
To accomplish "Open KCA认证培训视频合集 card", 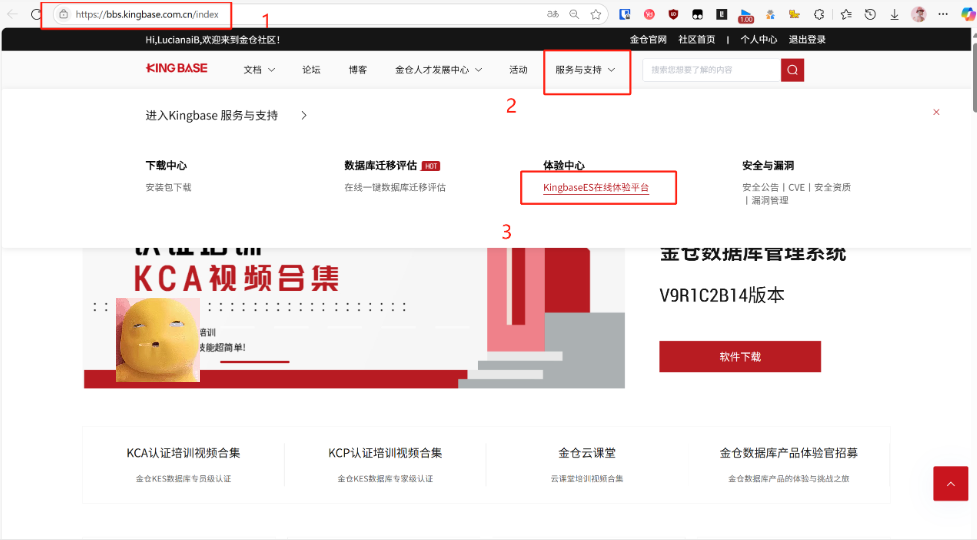I will tap(183, 465).
